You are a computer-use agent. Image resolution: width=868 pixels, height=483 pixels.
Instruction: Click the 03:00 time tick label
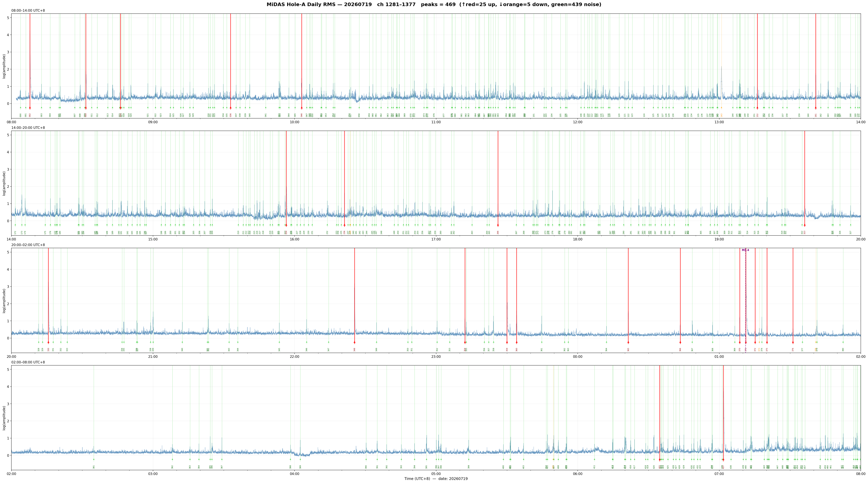(153, 474)
